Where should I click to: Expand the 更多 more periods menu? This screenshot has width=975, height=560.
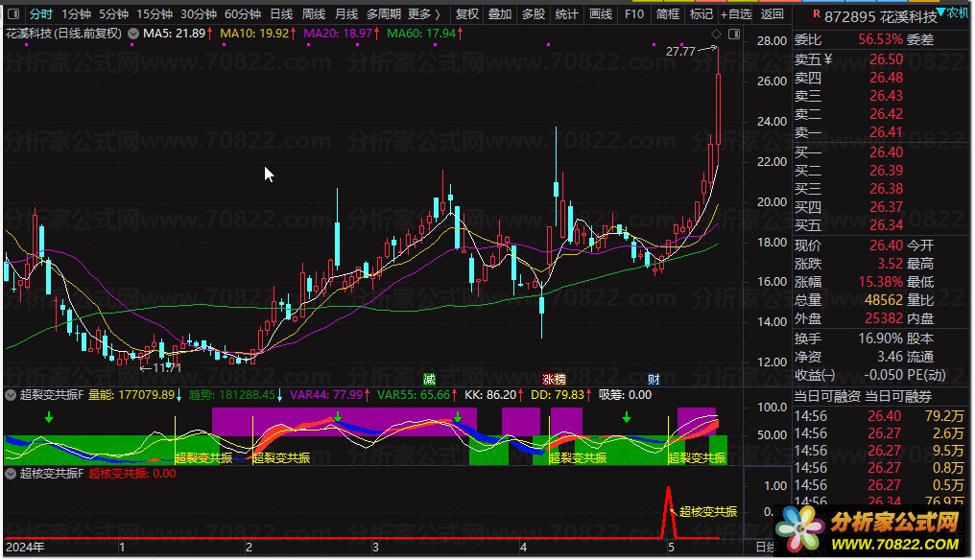[423, 13]
